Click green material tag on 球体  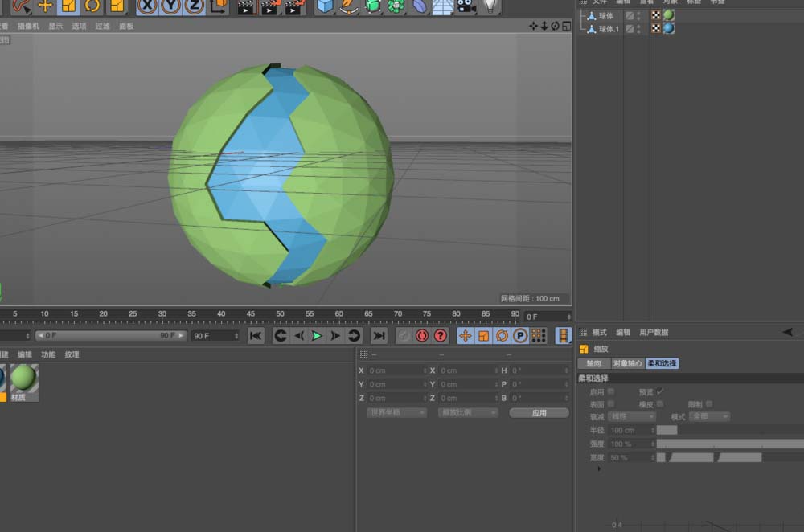[x=669, y=15]
